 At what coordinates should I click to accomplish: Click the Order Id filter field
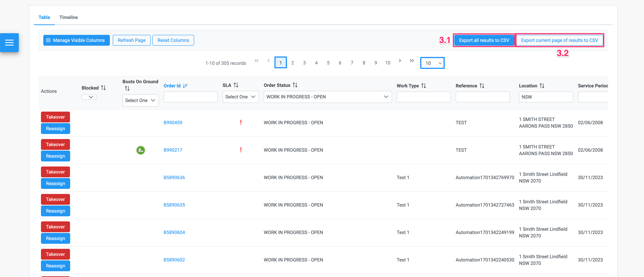tap(191, 97)
